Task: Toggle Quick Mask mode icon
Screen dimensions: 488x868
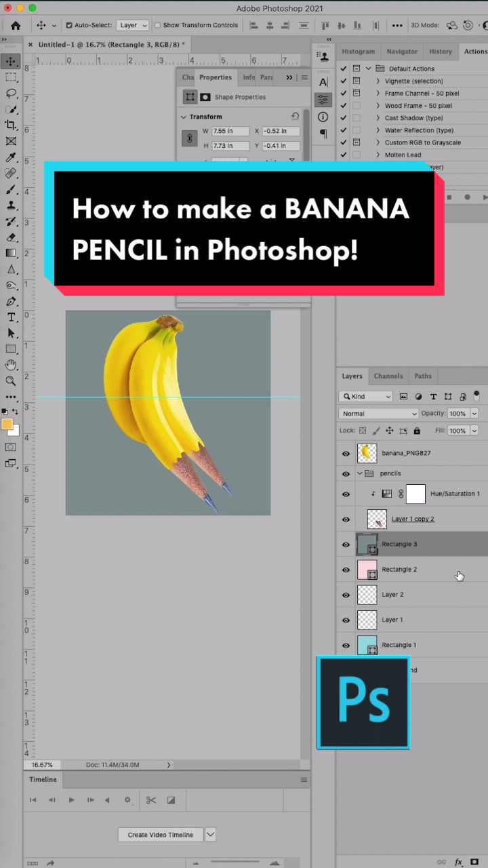Action: point(11,448)
